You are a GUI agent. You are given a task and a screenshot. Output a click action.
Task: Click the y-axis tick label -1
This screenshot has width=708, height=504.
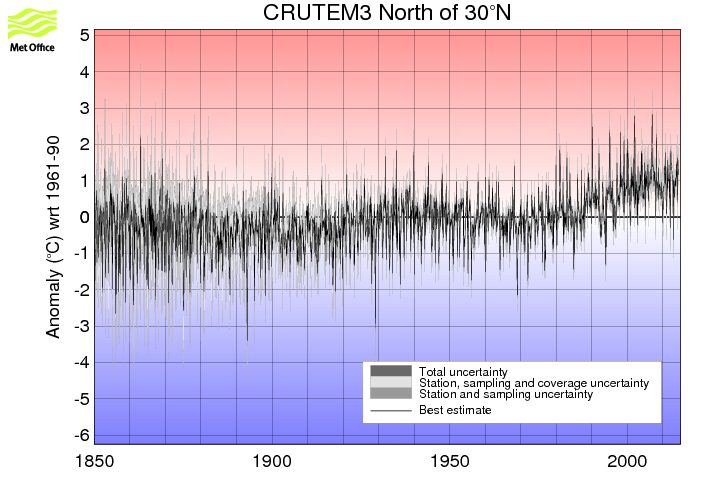(82, 253)
